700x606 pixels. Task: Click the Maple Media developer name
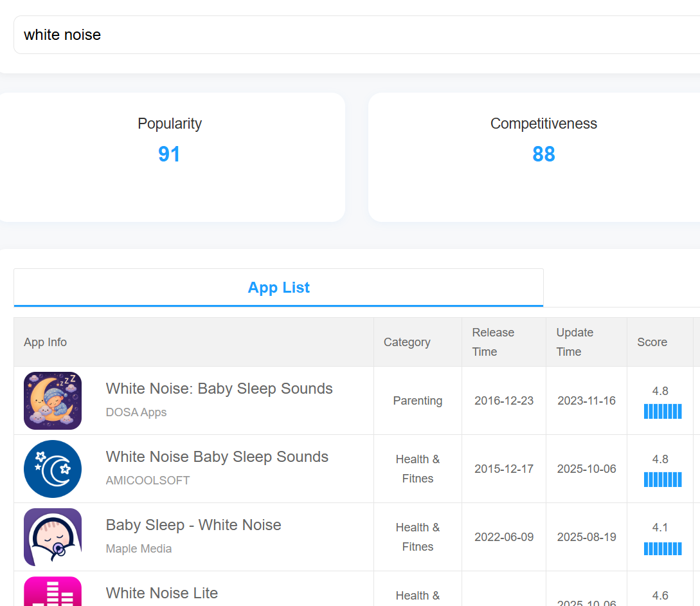tap(139, 549)
